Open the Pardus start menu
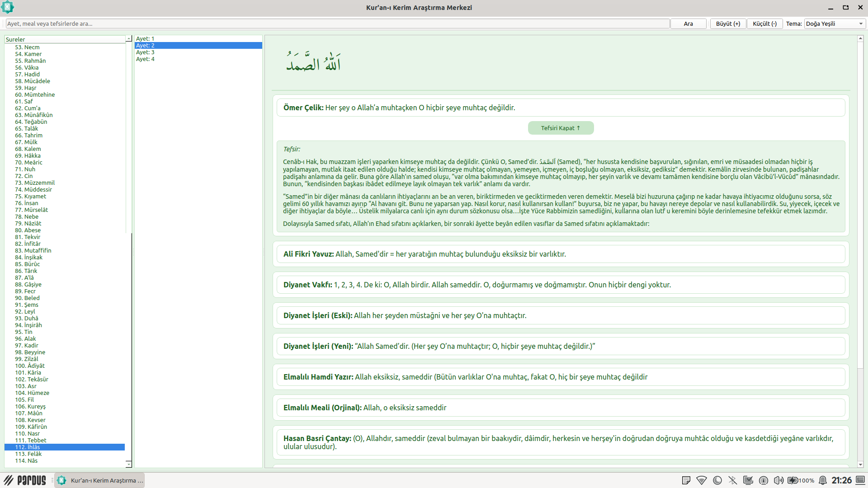868x488 pixels. [x=25, y=480]
